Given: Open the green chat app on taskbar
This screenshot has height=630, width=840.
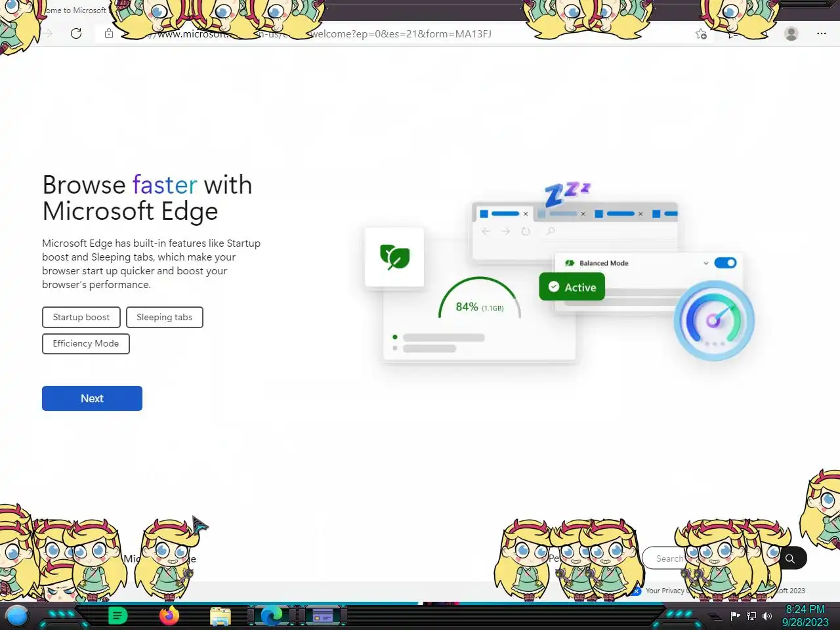Looking at the screenshot, I should (117, 616).
